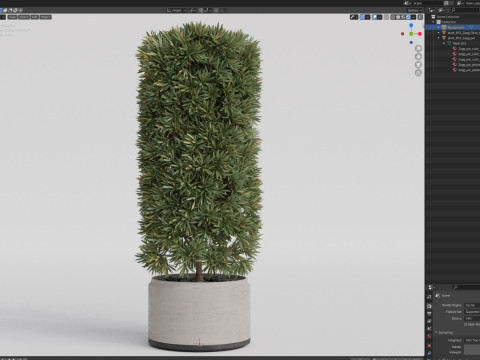This screenshot has height=360, width=480.
Task: Click the pause render preview button
Action: tap(420, 17)
